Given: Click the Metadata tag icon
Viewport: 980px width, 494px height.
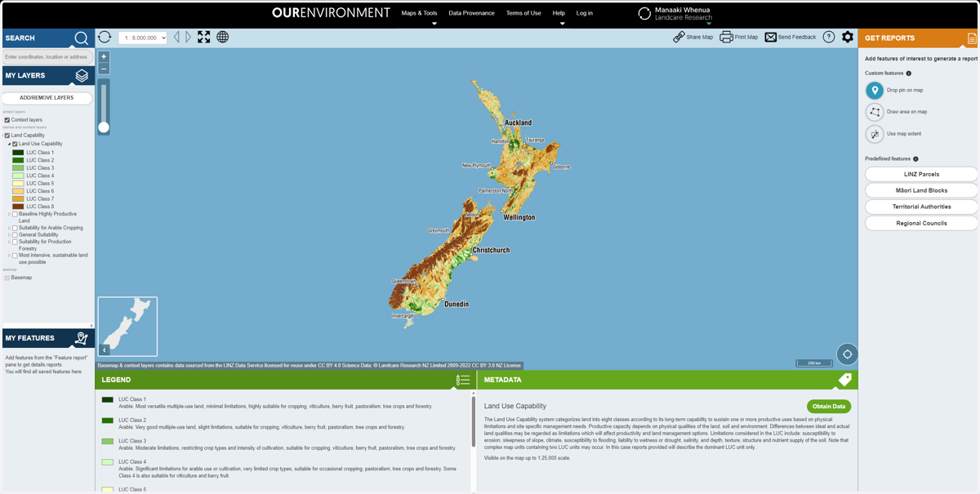Looking at the screenshot, I should pyautogui.click(x=844, y=380).
